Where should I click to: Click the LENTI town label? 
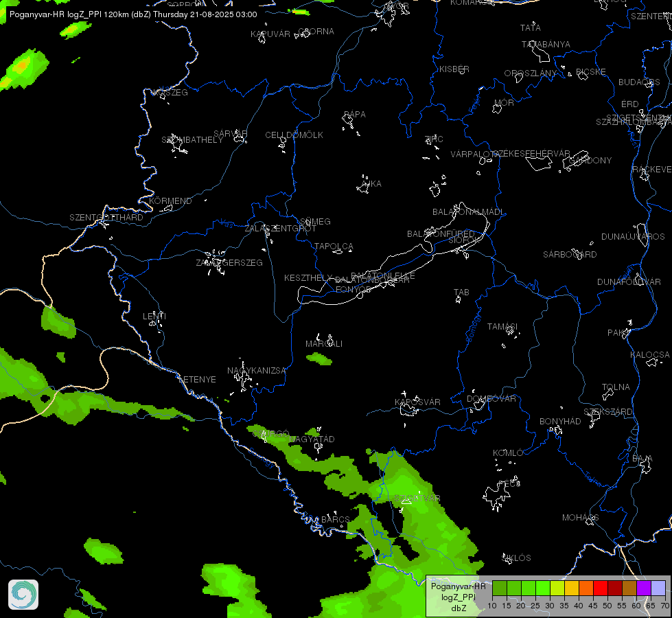tap(154, 316)
